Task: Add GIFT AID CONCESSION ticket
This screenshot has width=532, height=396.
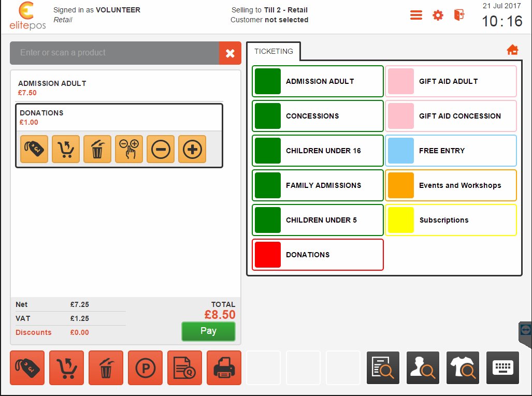Action: [451, 116]
